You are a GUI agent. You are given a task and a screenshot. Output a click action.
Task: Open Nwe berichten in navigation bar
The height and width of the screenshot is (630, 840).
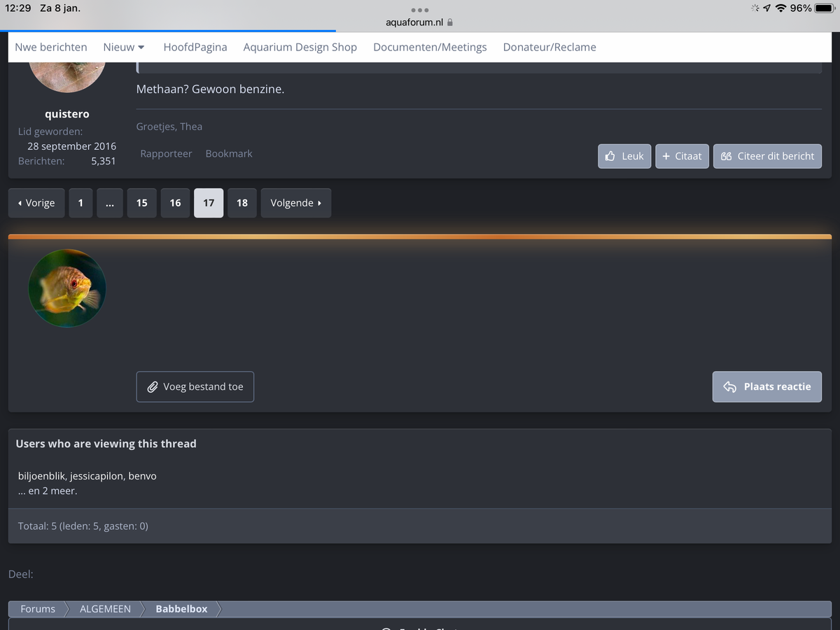pos(51,47)
